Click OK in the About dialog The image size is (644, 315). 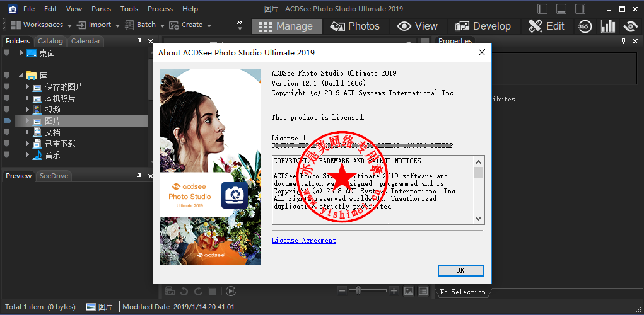460,270
